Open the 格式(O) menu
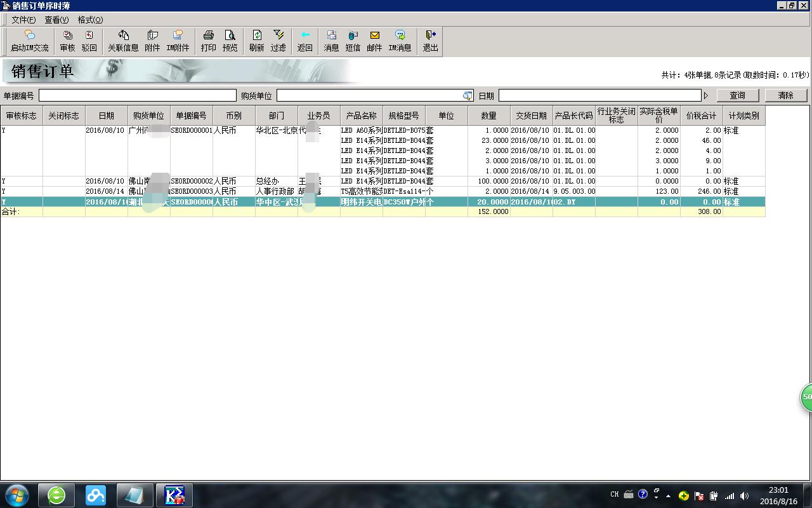This screenshot has height=508, width=812. [x=90, y=20]
